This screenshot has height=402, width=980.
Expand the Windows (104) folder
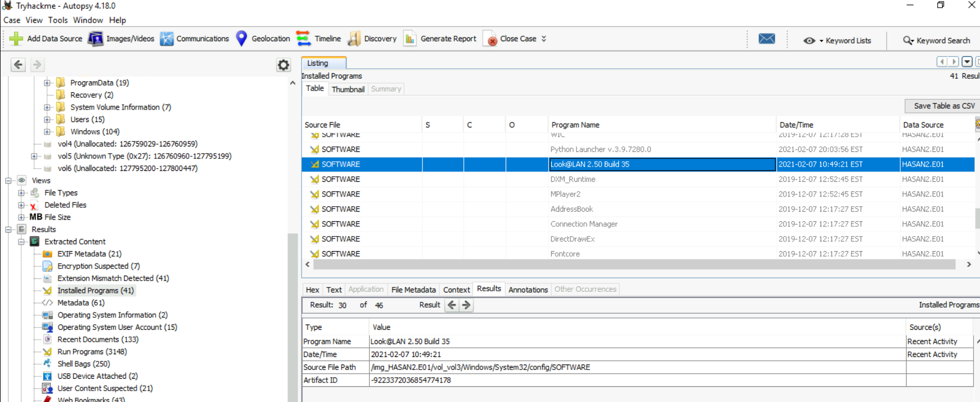point(47,132)
